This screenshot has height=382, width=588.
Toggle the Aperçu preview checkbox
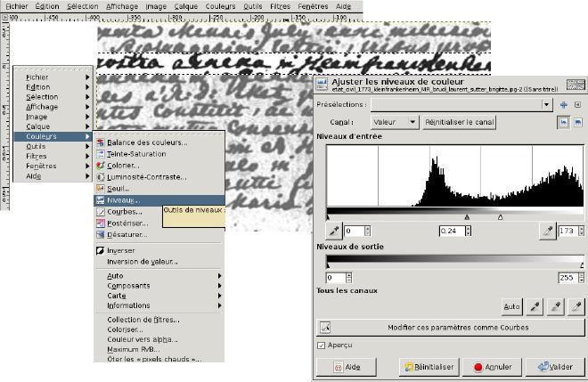coord(322,345)
